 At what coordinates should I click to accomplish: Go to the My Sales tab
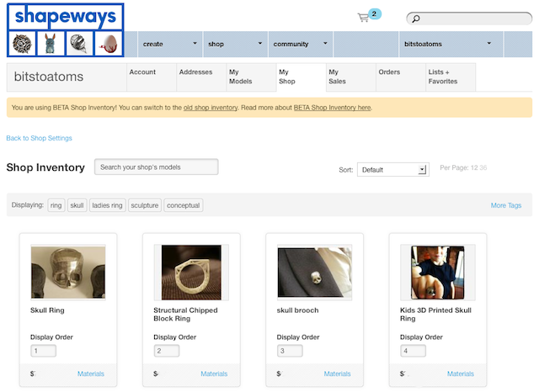(x=339, y=77)
